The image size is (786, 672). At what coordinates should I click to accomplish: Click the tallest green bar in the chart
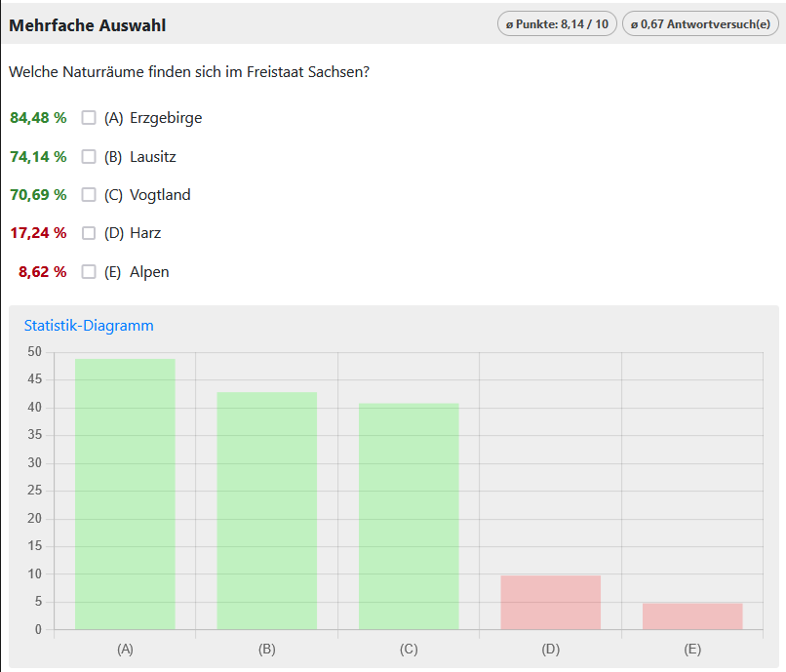click(125, 494)
